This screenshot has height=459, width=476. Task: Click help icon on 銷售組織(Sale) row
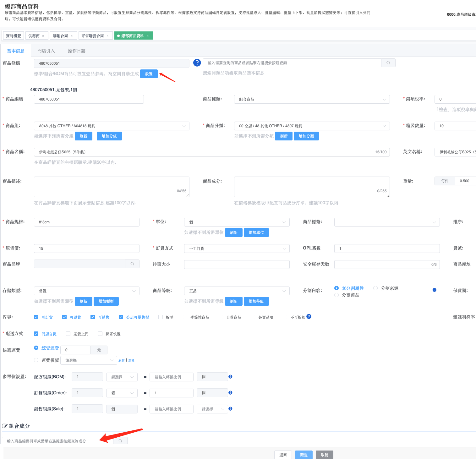(x=230, y=409)
